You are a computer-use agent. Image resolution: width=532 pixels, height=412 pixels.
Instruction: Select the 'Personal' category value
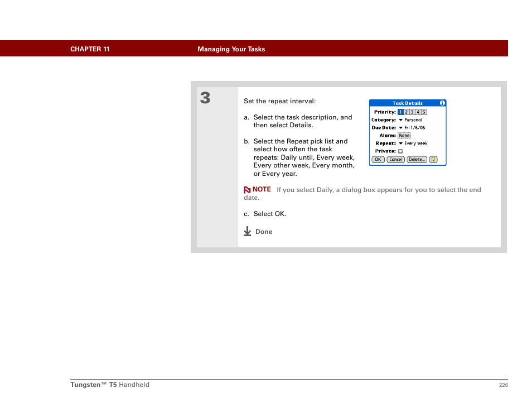point(413,120)
